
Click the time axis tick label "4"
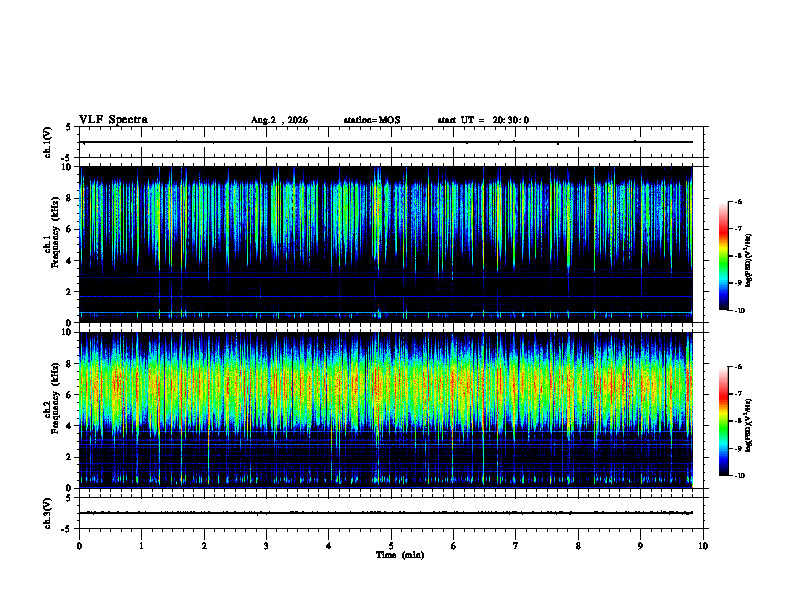(x=329, y=546)
